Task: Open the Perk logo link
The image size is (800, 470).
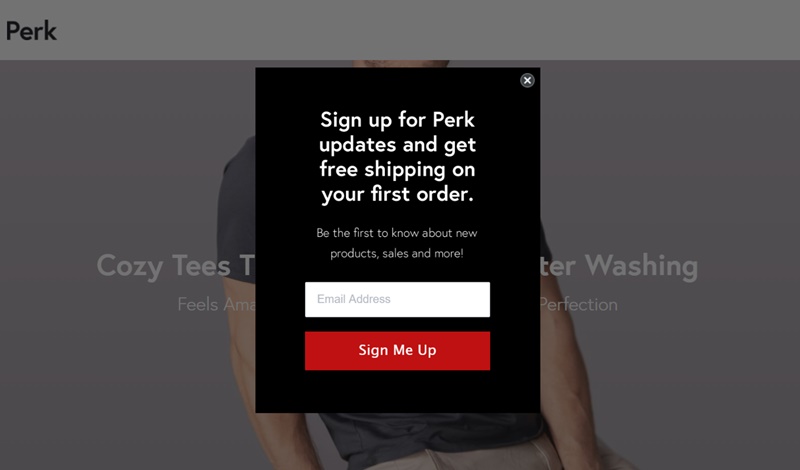Action: pos(31,31)
